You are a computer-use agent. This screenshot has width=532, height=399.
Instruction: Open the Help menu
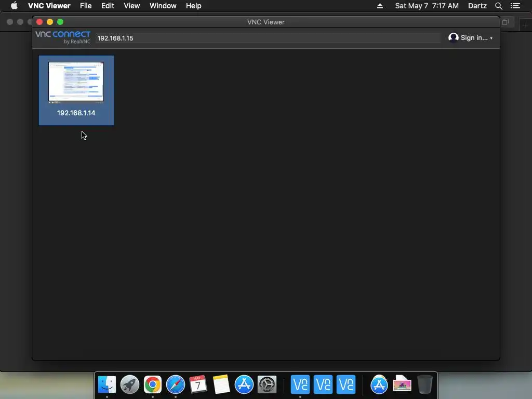[x=193, y=6]
